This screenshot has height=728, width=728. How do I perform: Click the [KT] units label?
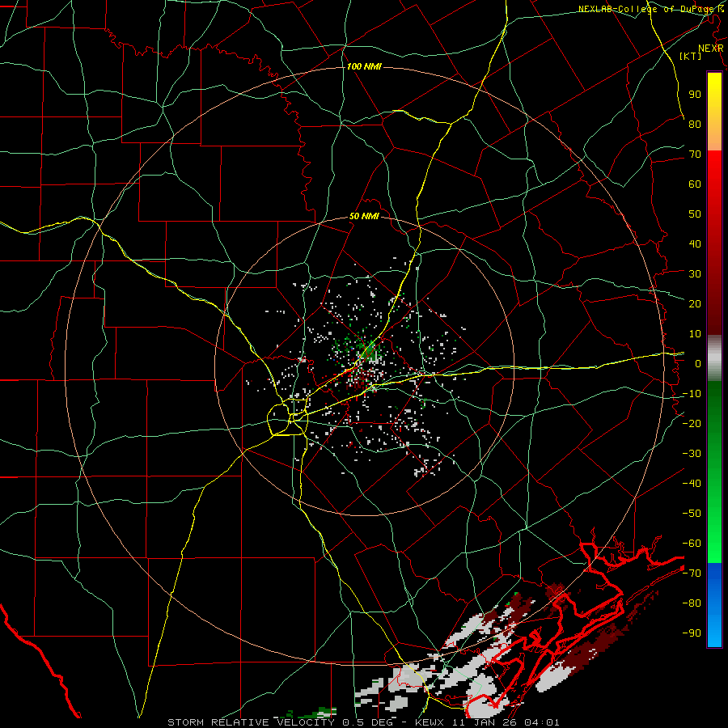point(691,56)
